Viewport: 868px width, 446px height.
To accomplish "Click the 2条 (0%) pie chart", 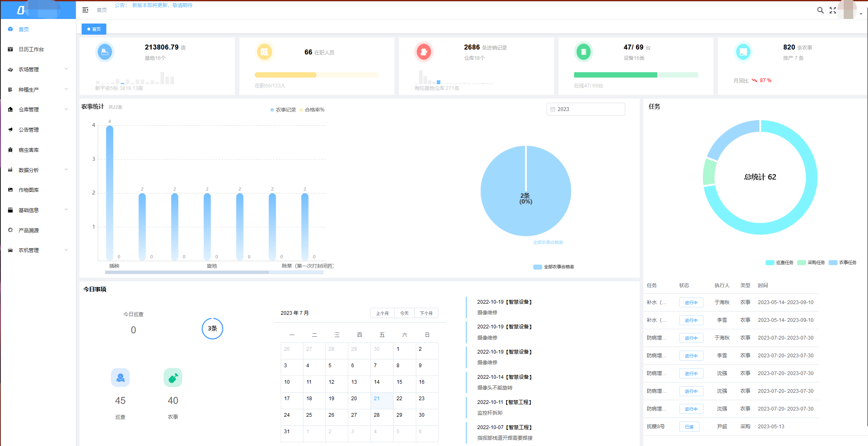I will [x=525, y=191].
